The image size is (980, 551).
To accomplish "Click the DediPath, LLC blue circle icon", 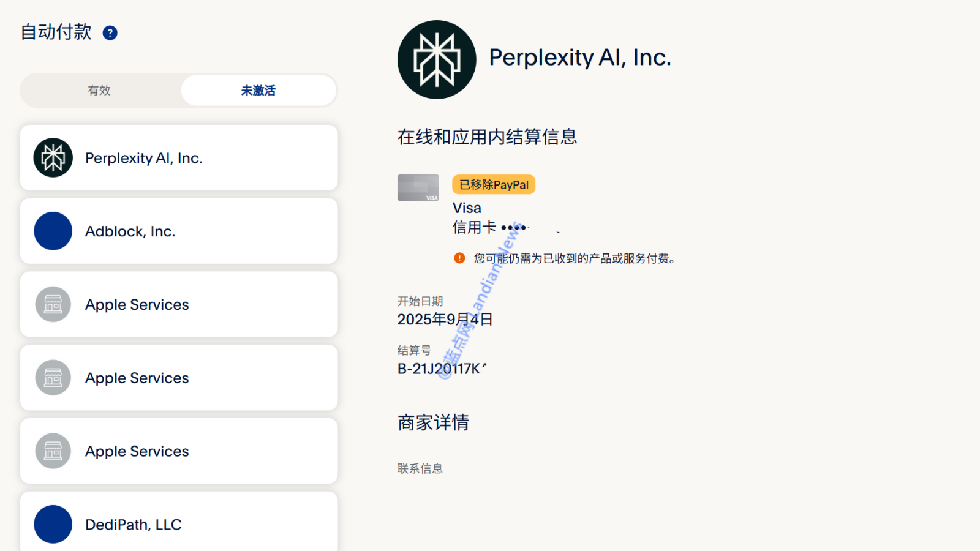I will point(53,525).
